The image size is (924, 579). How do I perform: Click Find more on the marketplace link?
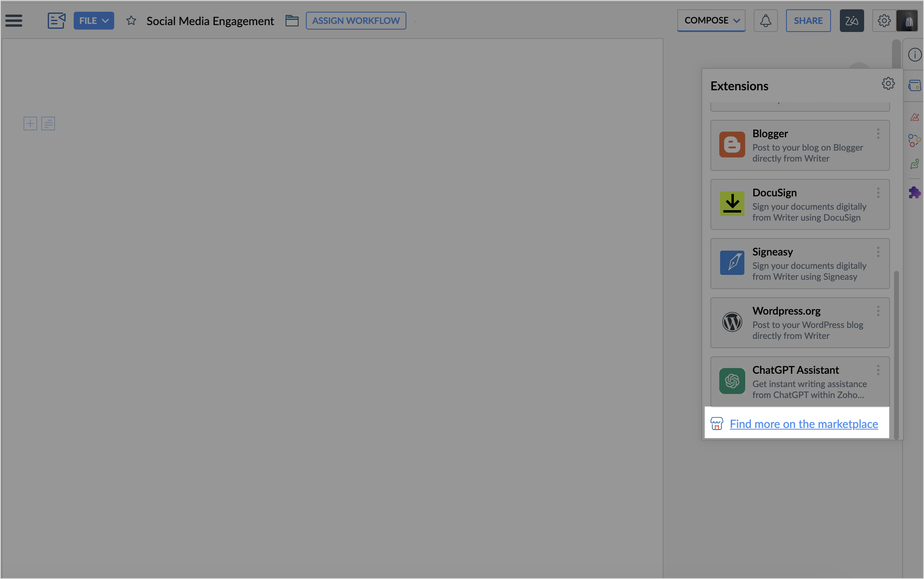803,424
